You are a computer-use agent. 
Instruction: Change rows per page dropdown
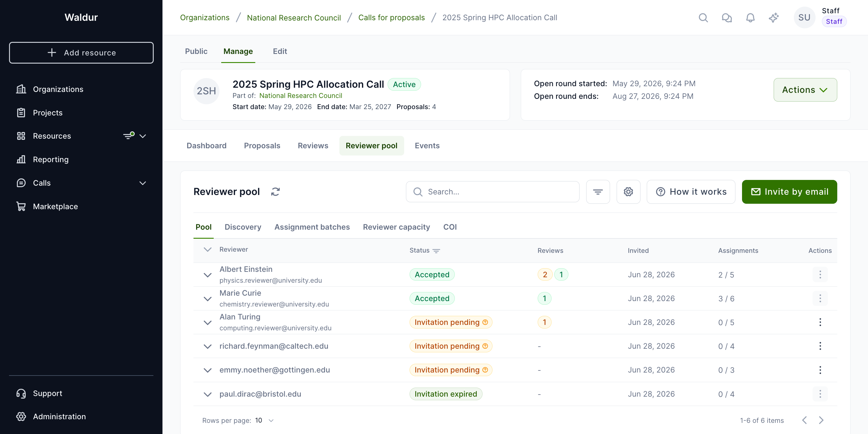coord(265,420)
